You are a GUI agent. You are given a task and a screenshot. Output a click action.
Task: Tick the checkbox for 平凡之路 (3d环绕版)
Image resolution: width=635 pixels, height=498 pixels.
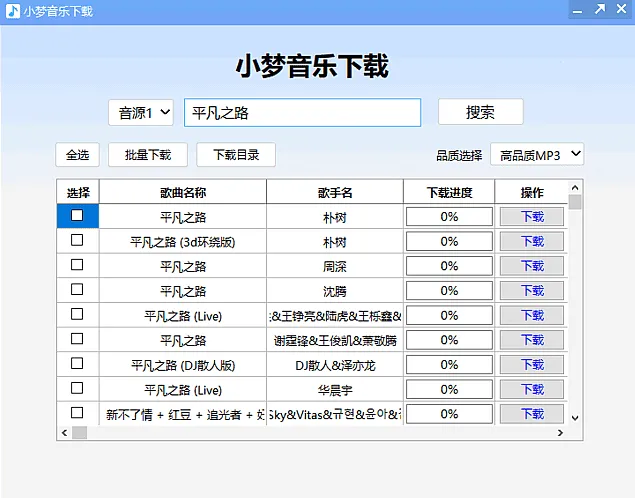point(77,240)
